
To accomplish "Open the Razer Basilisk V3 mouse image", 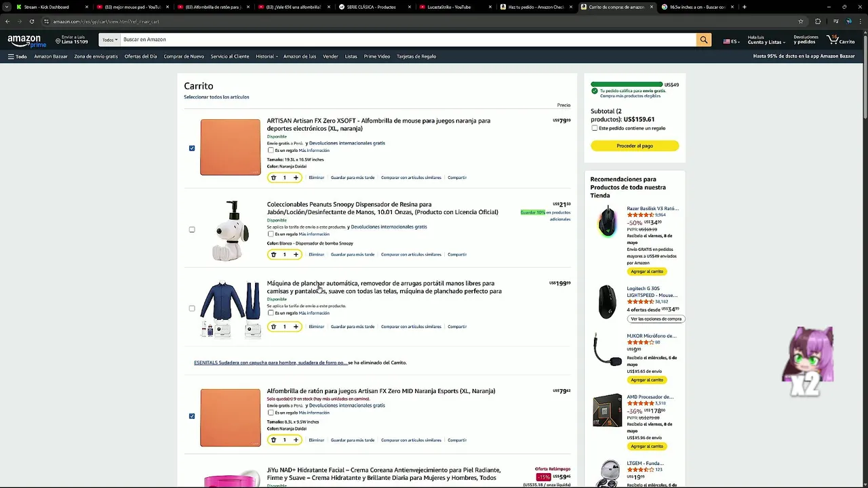I will point(608,222).
